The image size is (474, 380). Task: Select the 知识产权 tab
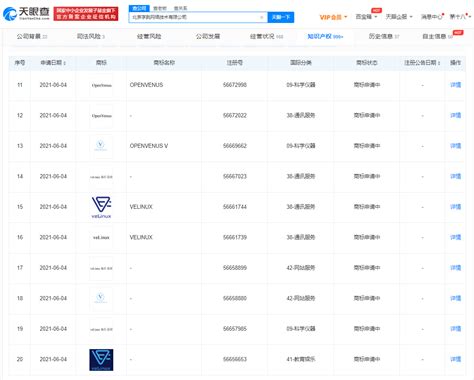click(x=325, y=36)
